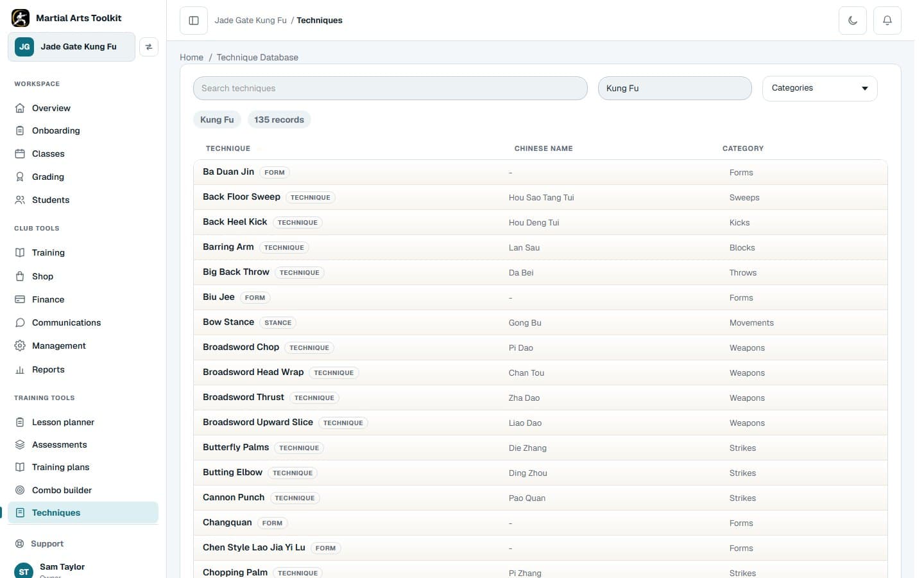Select the Bow Stance row

(540, 322)
